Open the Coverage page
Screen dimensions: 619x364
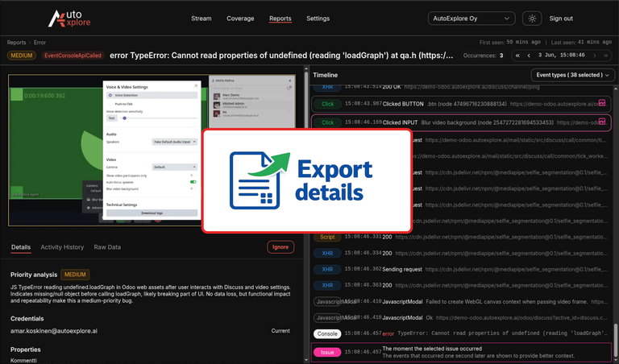(240, 19)
